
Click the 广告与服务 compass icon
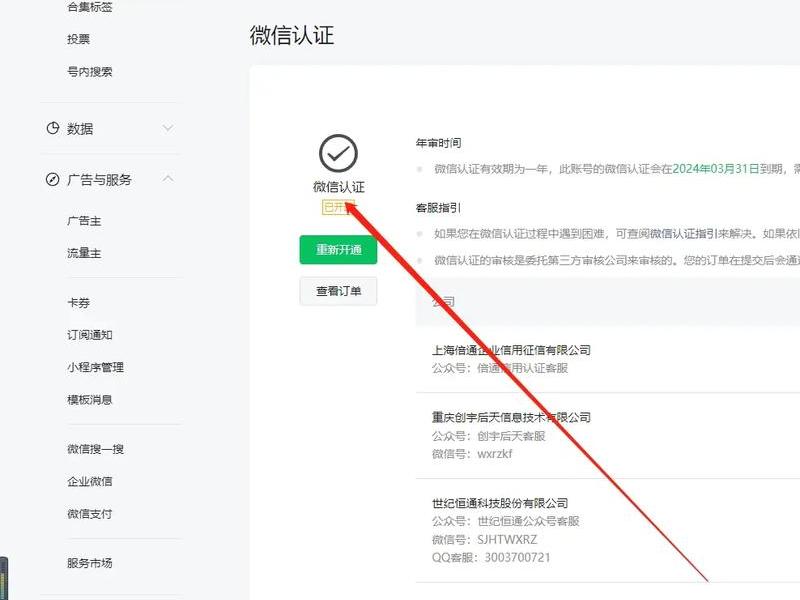[x=53, y=179]
